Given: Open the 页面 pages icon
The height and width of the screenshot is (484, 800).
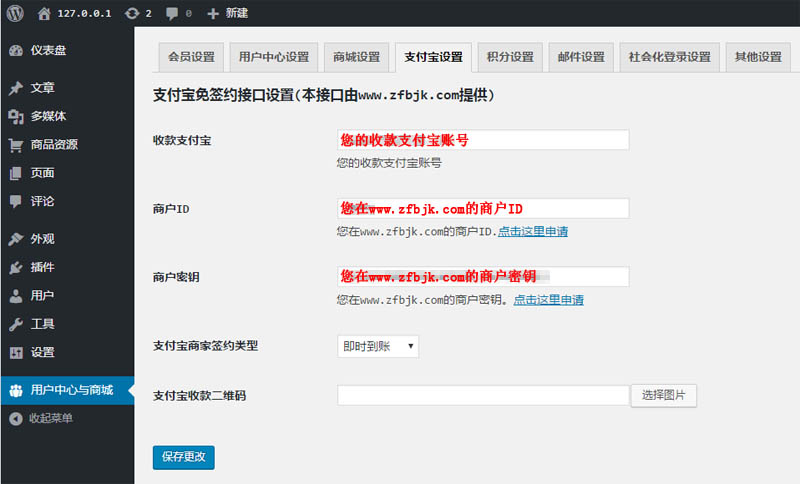Looking at the screenshot, I should tap(16, 173).
